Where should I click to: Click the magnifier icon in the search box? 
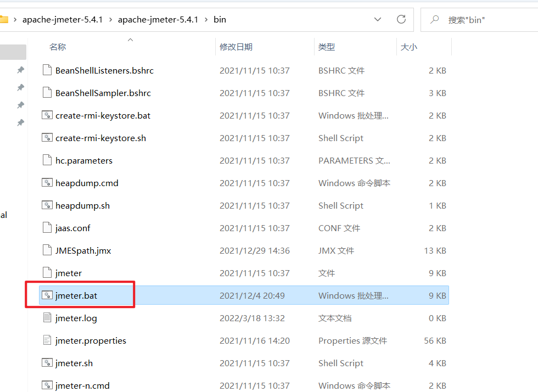pyautogui.click(x=435, y=20)
